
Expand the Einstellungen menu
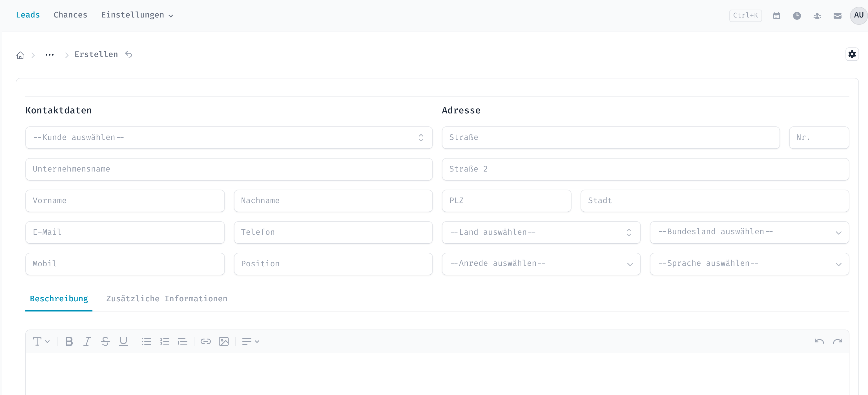tap(137, 15)
